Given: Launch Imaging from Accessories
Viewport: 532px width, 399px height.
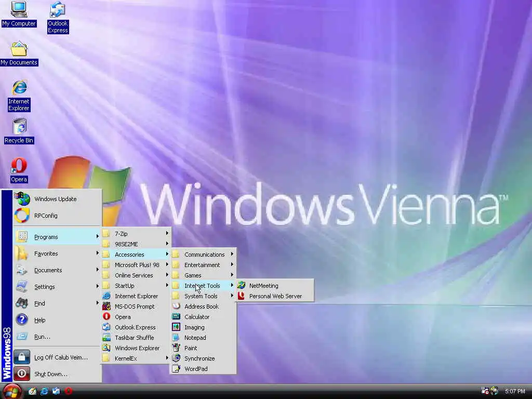Looking at the screenshot, I should (x=203, y=327).
